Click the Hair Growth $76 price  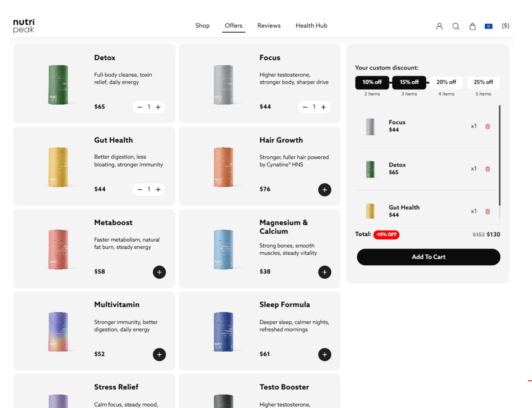point(265,189)
